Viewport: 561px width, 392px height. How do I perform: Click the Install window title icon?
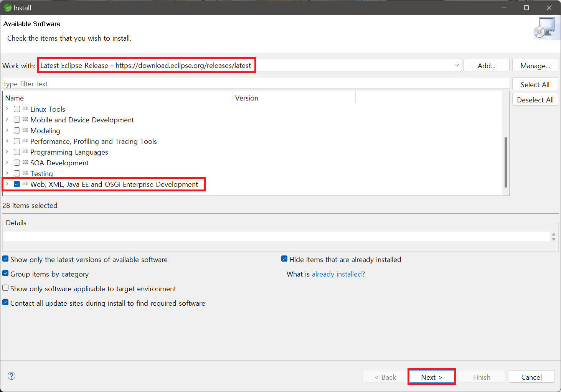[x=7, y=8]
